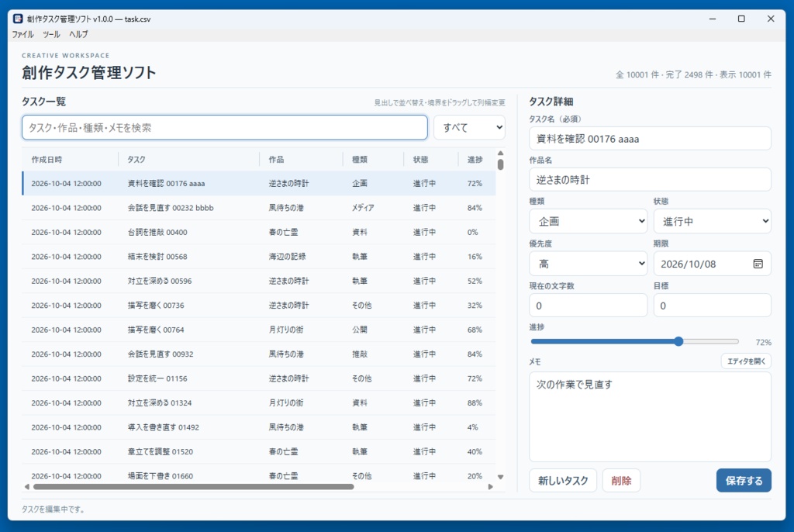Open the calendar picker in the 期限 field
Viewport: 794px width, 532px height.
pos(758,264)
